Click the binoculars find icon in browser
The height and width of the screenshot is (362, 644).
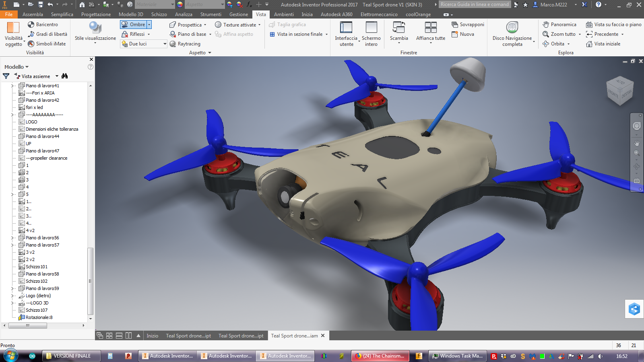point(65,76)
